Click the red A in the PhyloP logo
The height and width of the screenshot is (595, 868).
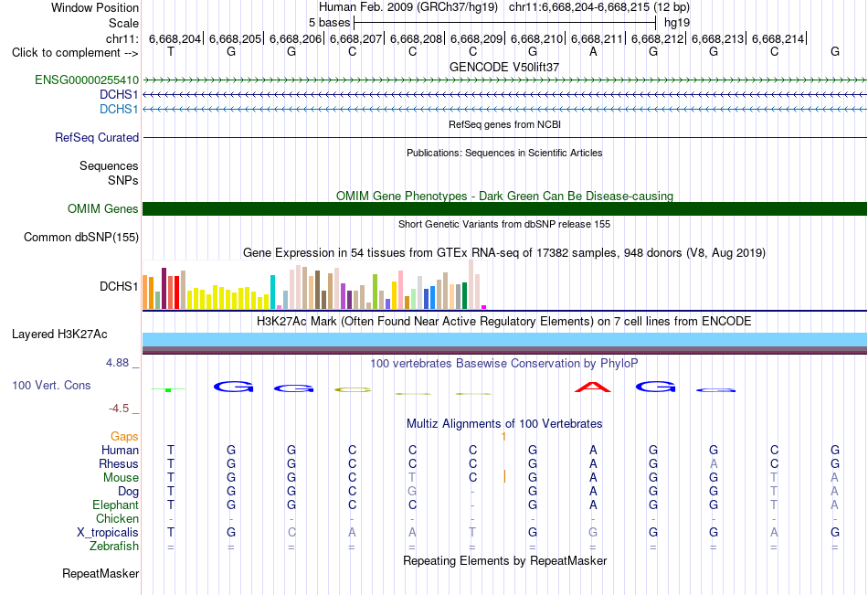coord(593,388)
